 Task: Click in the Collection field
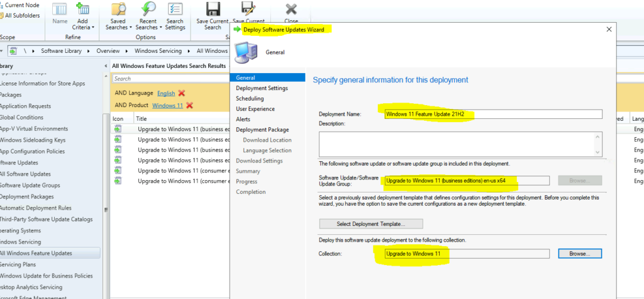tap(467, 254)
